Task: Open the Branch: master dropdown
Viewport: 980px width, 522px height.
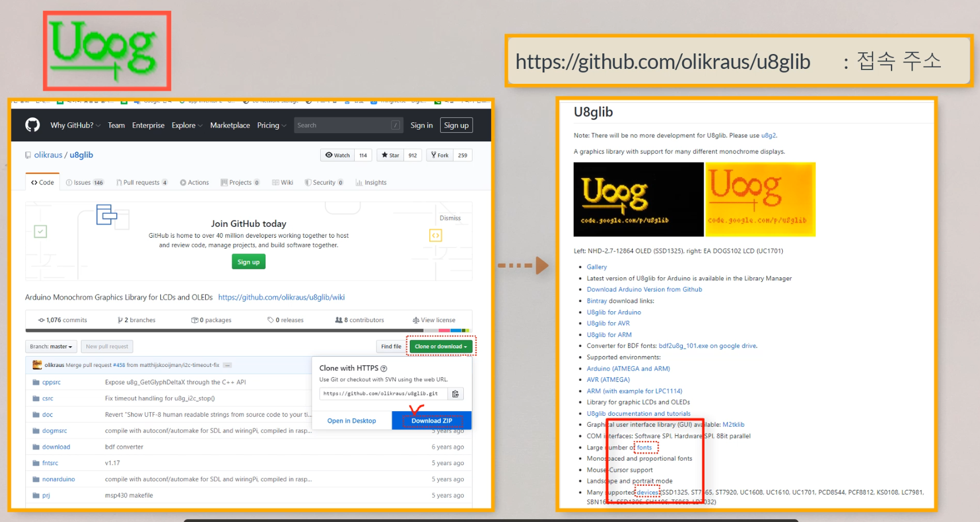Action: click(51, 346)
